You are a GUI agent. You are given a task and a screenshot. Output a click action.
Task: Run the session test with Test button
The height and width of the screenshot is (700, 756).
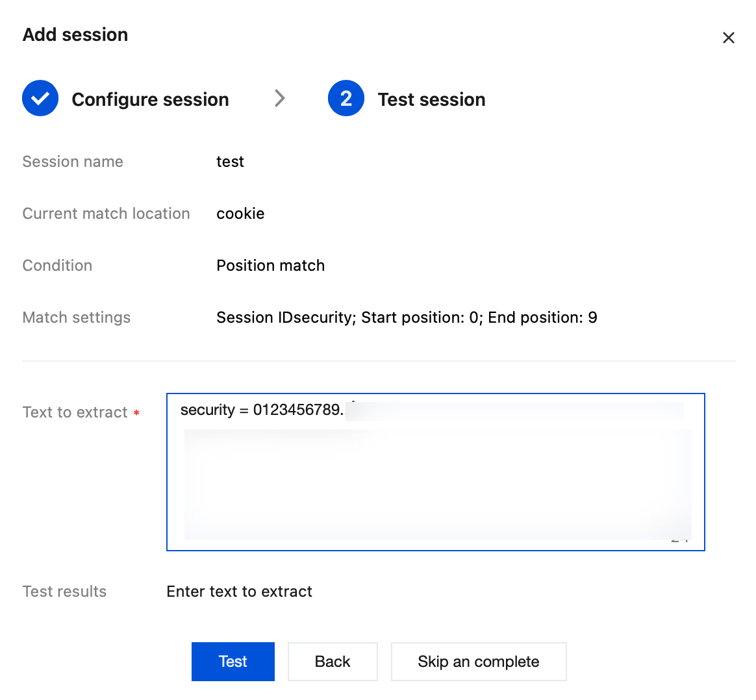click(x=233, y=661)
